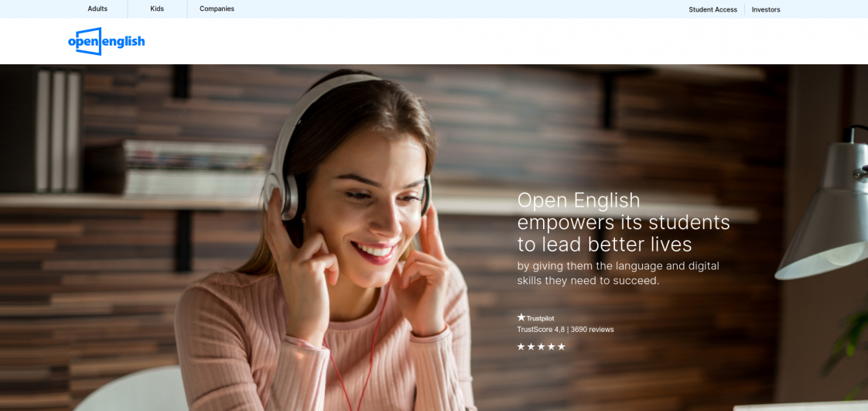This screenshot has height=411, width=868.
Task: Select the middle rating star
Action: (x=542, y=347)
